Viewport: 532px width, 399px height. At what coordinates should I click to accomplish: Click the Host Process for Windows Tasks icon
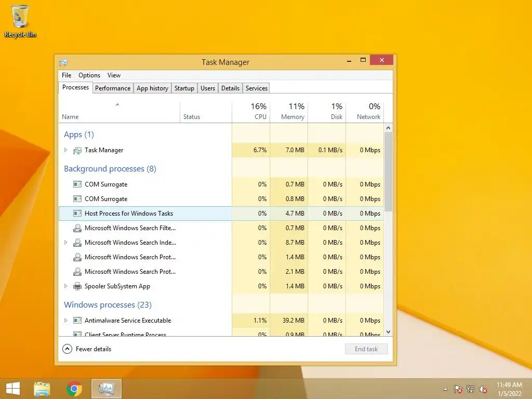point(77,214)
